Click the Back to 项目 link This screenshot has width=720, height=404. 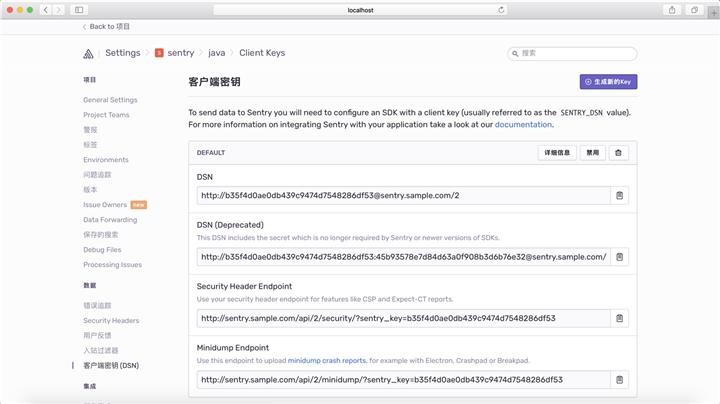(106, 27)
